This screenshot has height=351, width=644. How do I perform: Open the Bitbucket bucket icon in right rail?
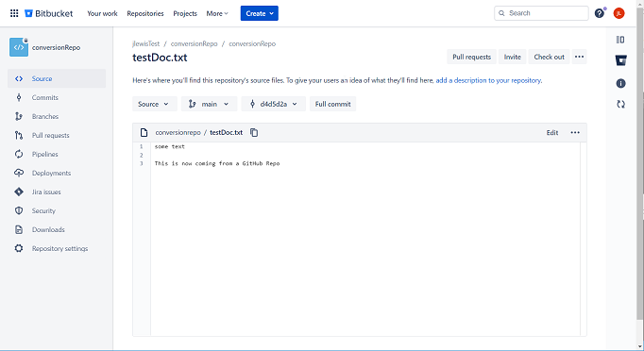click(621, 60)
